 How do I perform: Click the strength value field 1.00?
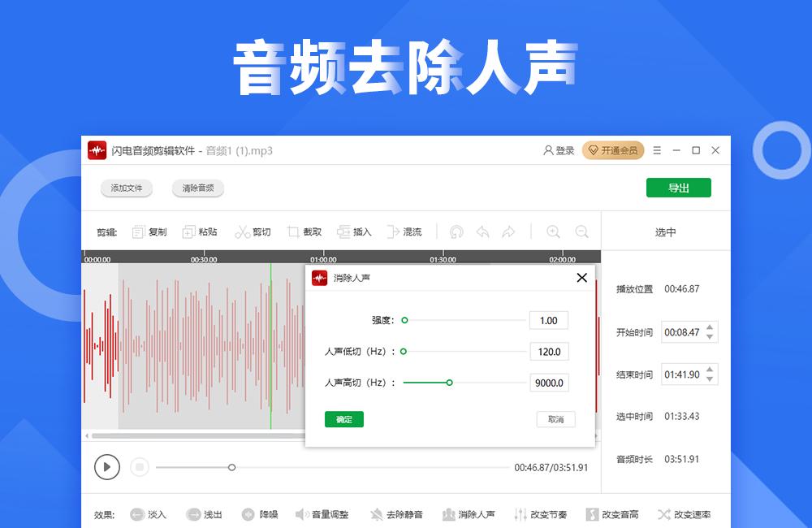[548, 320]
